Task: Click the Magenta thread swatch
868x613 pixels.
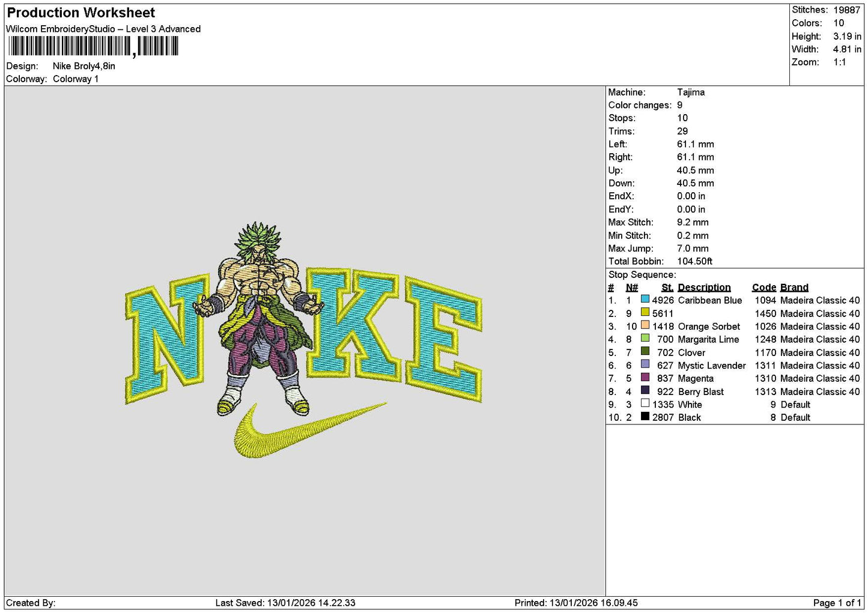Action: tap(645, 378)
